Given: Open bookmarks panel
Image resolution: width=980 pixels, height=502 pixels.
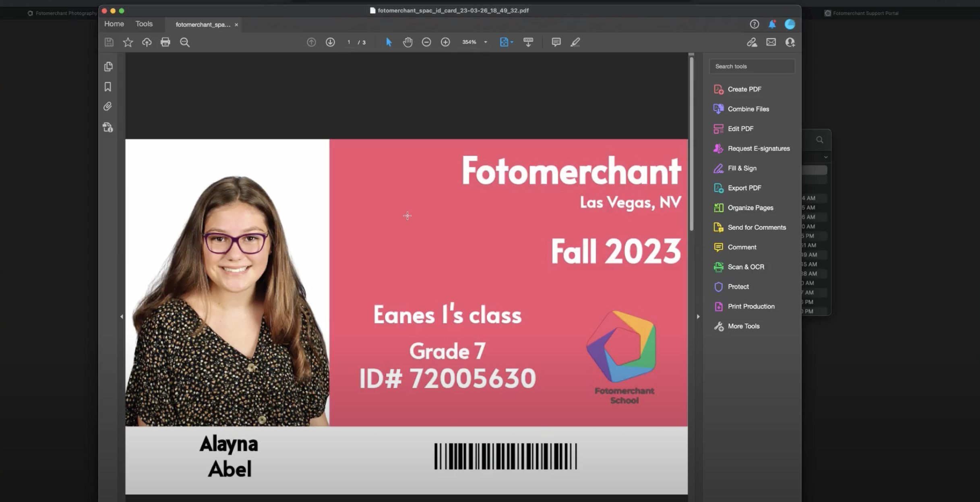Looking at the screenshot, I should tap(108, 86).
